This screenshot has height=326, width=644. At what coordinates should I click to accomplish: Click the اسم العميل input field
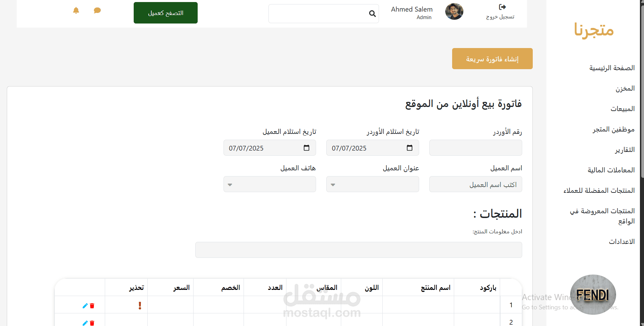click(476, 184)
